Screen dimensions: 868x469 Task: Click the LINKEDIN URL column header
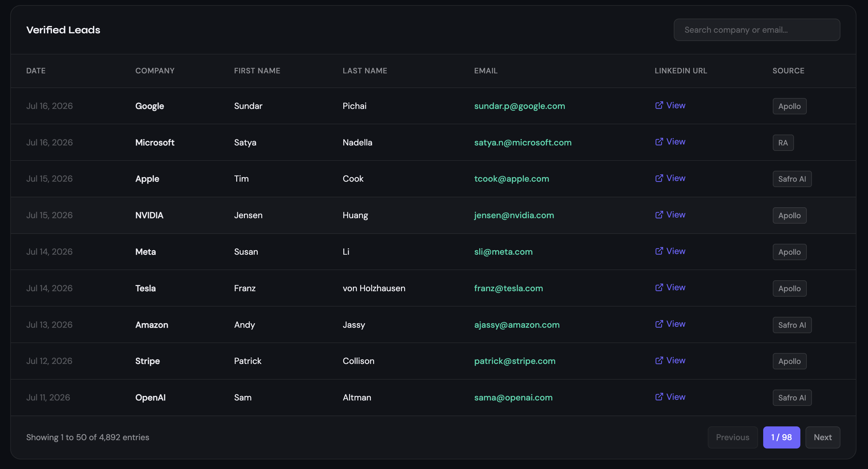click(681, 71)
